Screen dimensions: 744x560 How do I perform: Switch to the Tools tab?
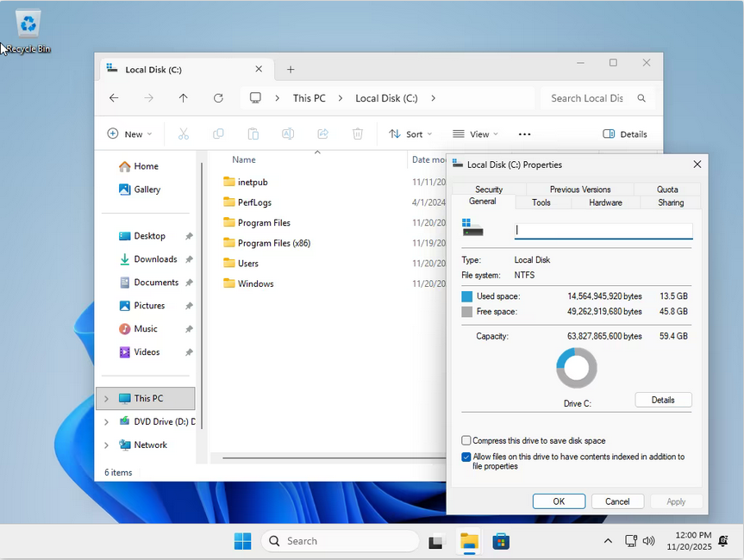coord(541,202)
